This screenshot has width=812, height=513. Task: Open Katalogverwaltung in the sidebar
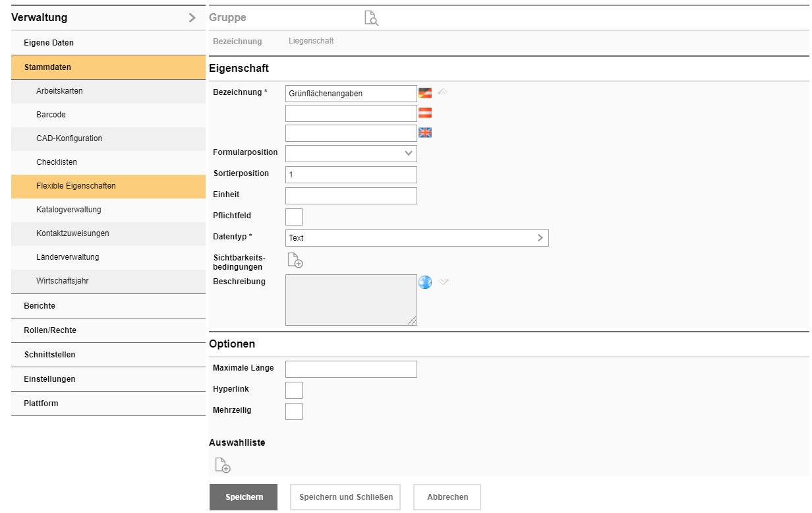click(69, 210)
